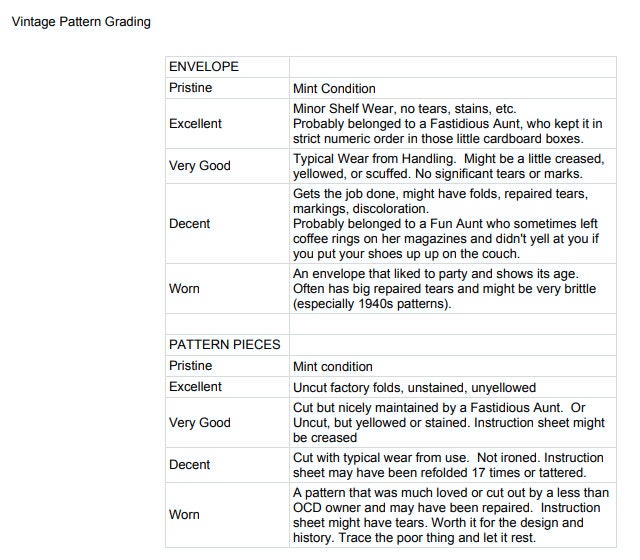Select the envelope Excellent grade label
The height and width of the screenshot is (560, 640).
195,124
